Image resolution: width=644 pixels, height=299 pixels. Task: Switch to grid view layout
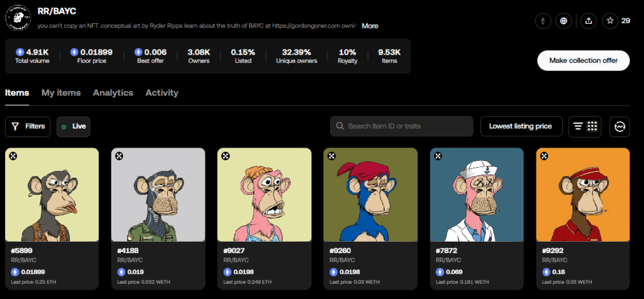pyautogui.click(x=592, y=126)
